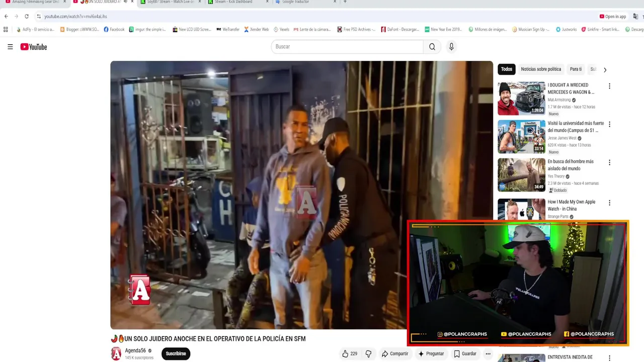Screen dimensions: 644x362
Task: Open options for Apple Watch in China video
Action: tap(609, 203)
